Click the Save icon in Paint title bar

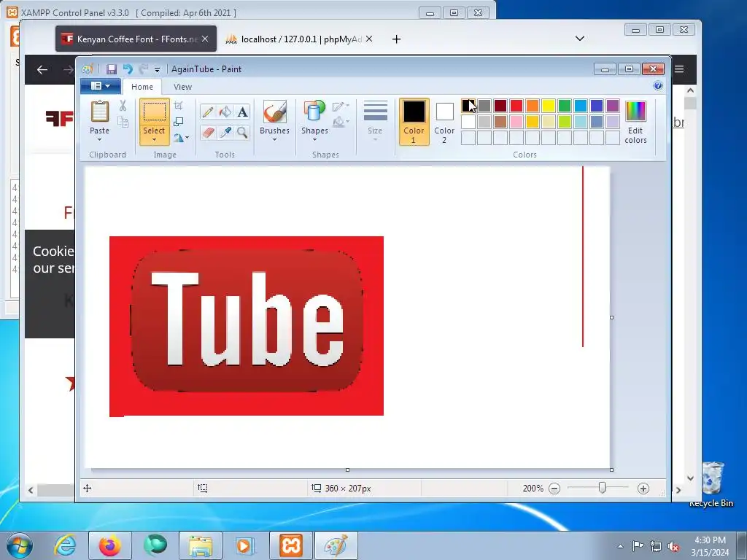coord(111,69)
